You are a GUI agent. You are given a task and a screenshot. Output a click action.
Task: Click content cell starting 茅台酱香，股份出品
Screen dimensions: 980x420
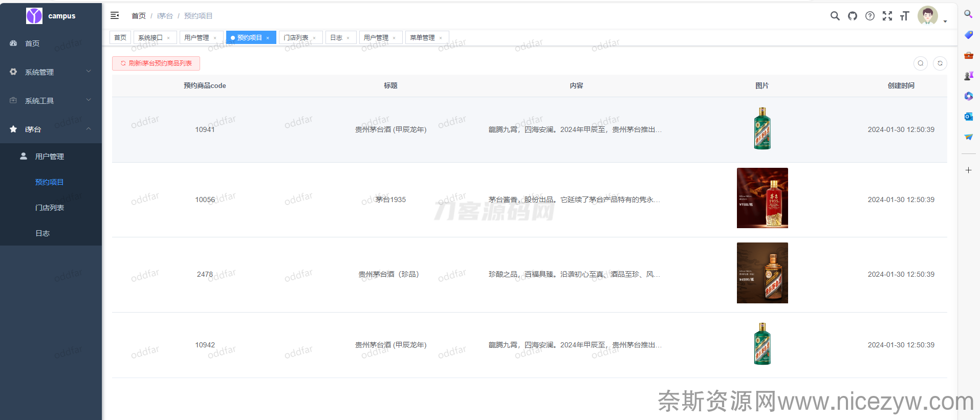coord(575,200)
